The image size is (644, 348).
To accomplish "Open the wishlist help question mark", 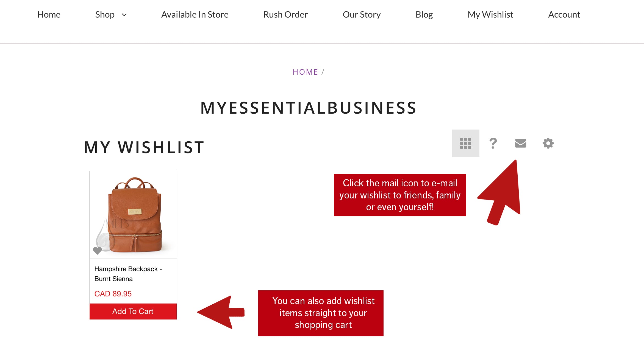I will pyautogui.click(x=493, y=143).
